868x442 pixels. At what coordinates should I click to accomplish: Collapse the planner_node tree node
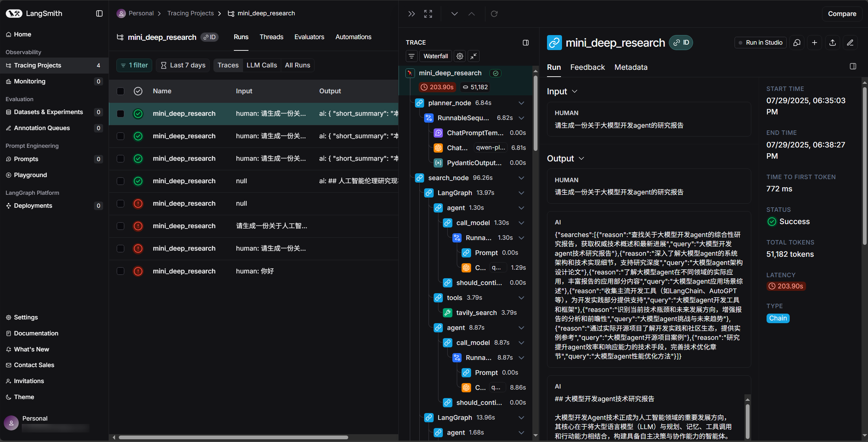(521, 103)
